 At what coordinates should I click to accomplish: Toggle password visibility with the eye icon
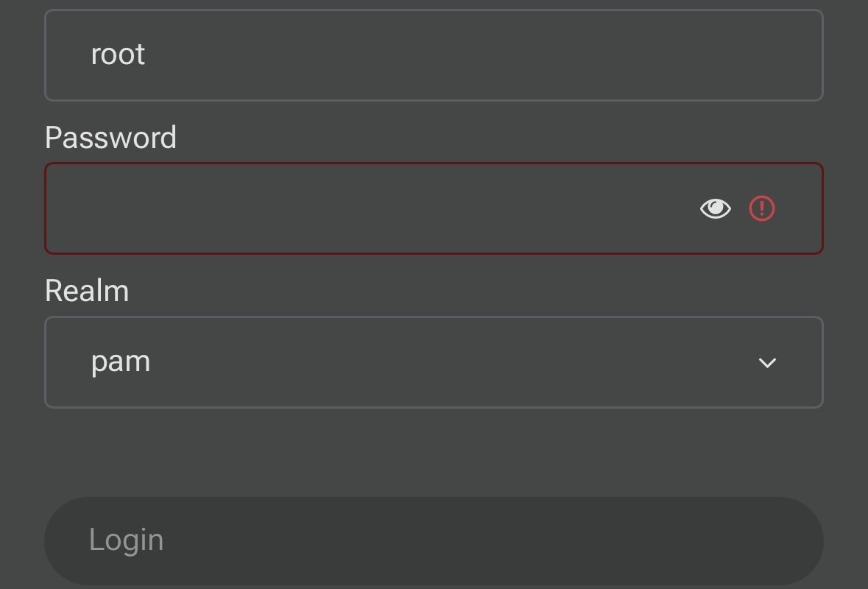(715, 209)
